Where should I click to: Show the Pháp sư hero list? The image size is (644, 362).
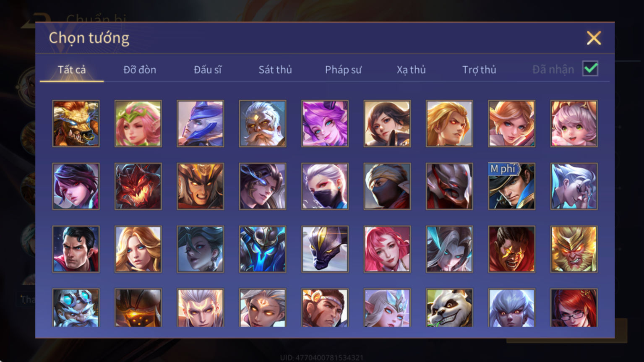[x=343, y=70]
